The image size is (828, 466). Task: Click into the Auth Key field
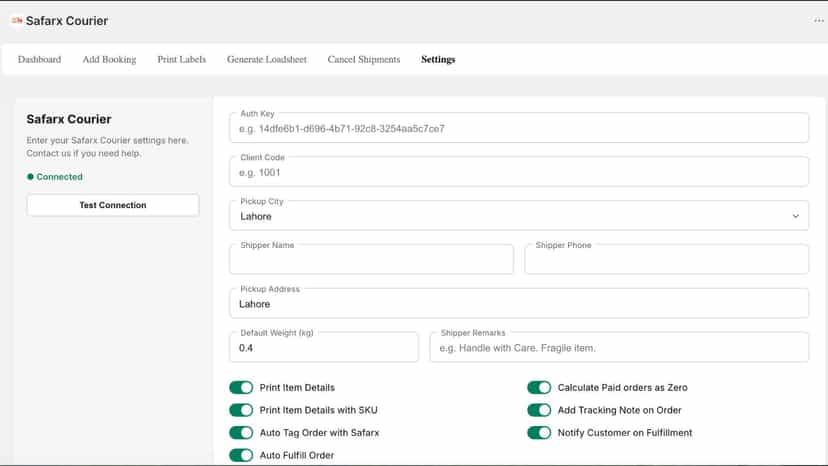(x=519, y=128)
